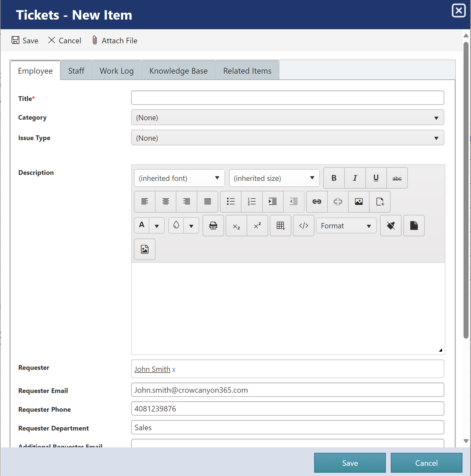Open the inherited font dropdown
Screen dimensions: 471x476
[x=179, y=178]
